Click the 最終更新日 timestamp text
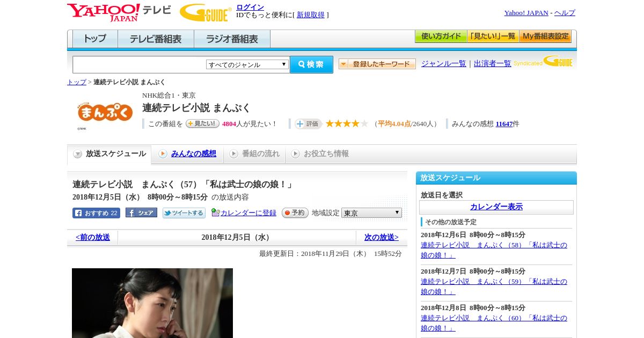 (x=331, y=254)
